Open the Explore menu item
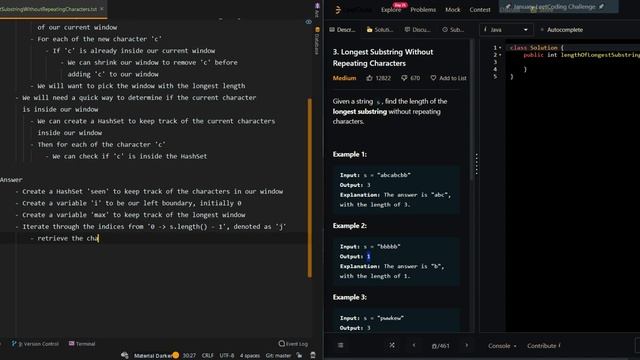This screenshot has width=640, height=360. tap(391, 10)
